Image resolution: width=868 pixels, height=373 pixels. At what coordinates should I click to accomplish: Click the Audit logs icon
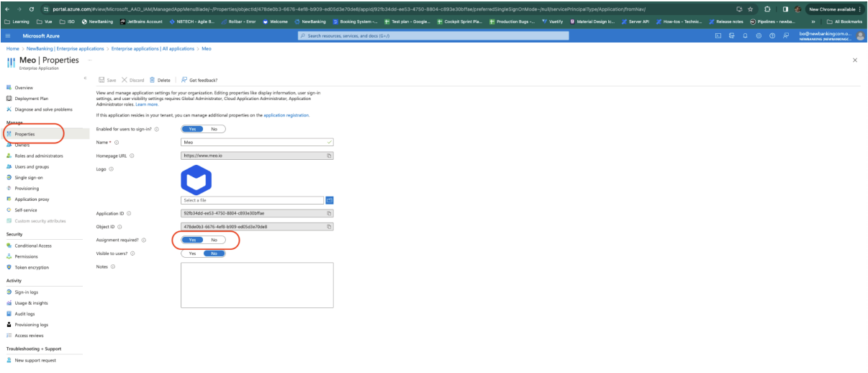(9, 314)
